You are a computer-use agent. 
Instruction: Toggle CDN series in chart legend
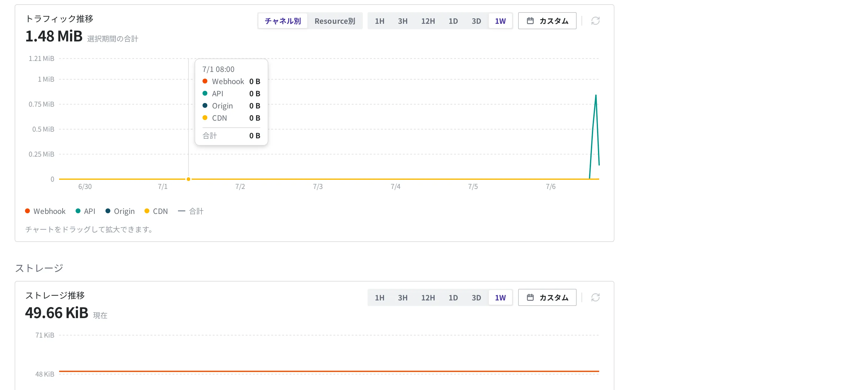(x=156, y=211)
